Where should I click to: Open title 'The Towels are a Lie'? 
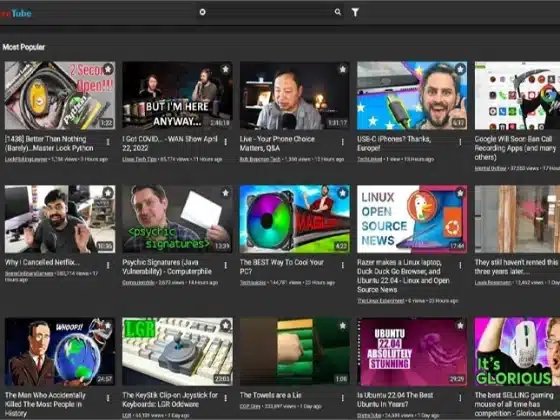point(270,395)
